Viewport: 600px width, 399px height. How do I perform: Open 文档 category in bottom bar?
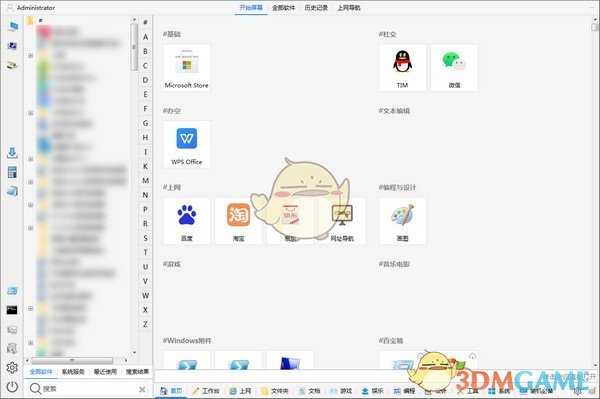tap(309, 391)
